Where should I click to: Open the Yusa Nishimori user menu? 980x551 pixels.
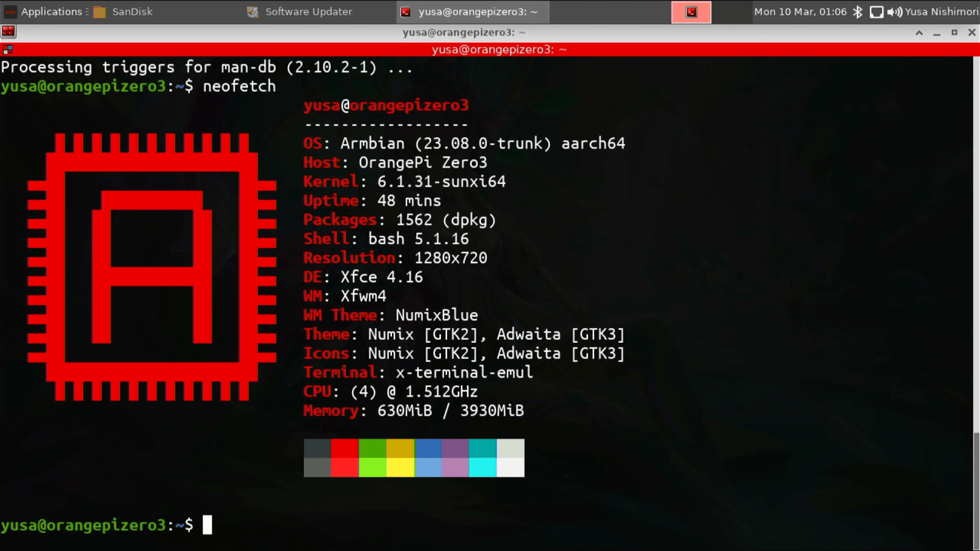tap(941, 12)
